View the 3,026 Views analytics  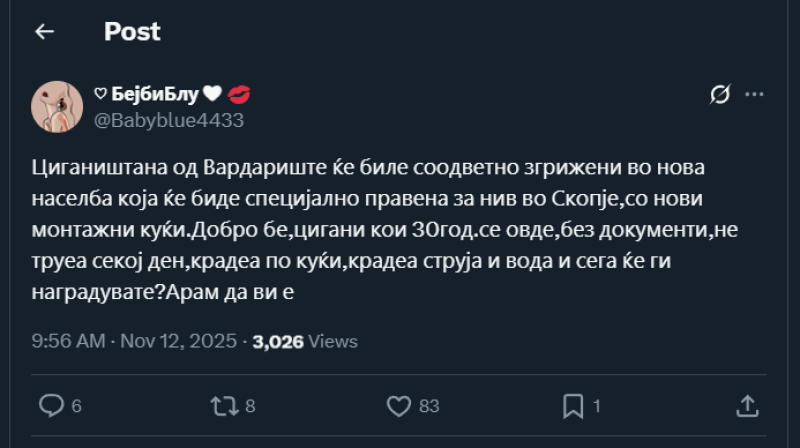pos(305,341)
